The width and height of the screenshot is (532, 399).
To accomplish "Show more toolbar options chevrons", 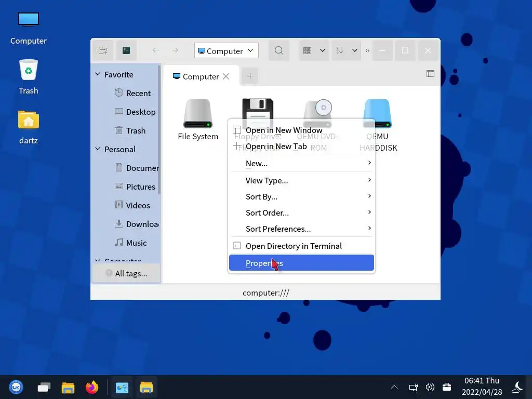I will [x=367, y=50].
